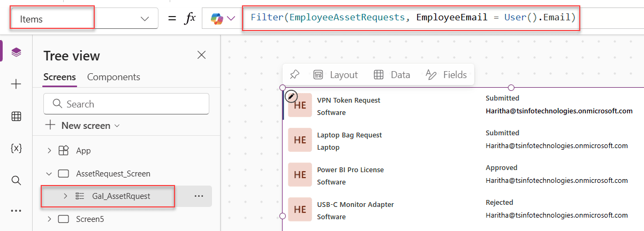Click Submitted status of VPN Token Request
Viewport: 644px width, 231px height.
point(502,98)
